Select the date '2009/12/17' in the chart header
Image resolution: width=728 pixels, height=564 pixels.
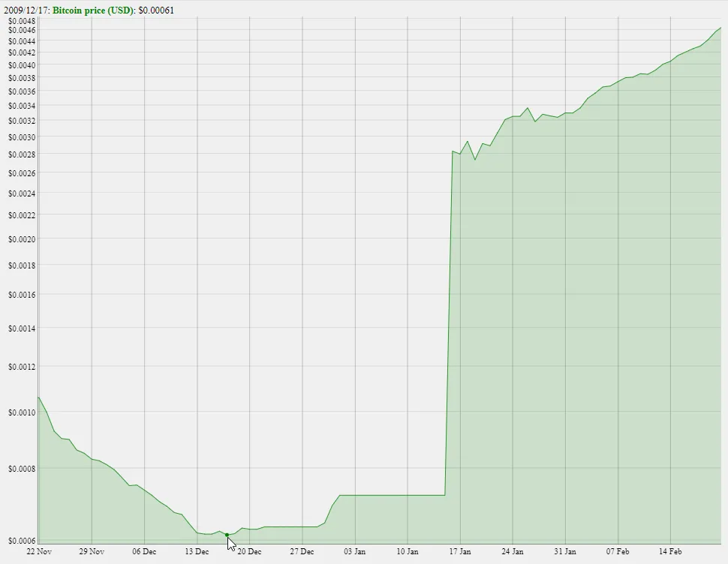(26, 10)
